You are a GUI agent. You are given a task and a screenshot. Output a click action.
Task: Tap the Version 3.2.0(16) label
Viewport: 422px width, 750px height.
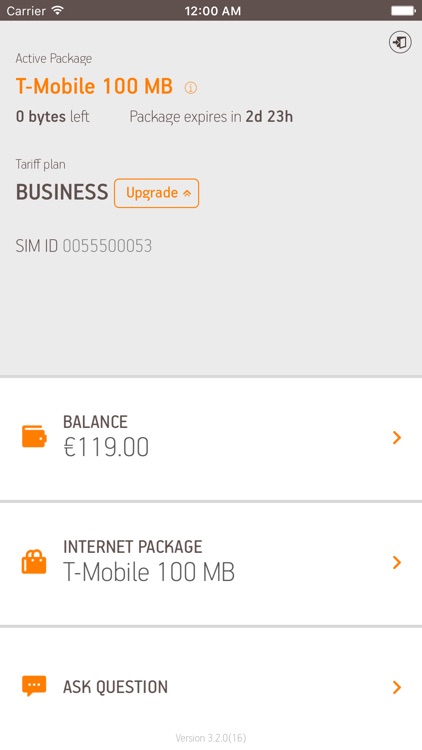pos(211,738)
